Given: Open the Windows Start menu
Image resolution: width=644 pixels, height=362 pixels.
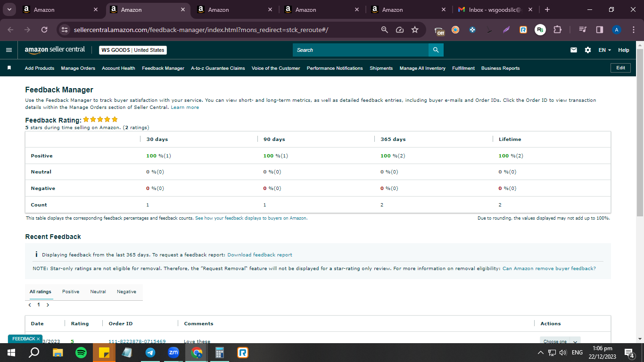Looking at the screenshot, I should tap(11, 353).
